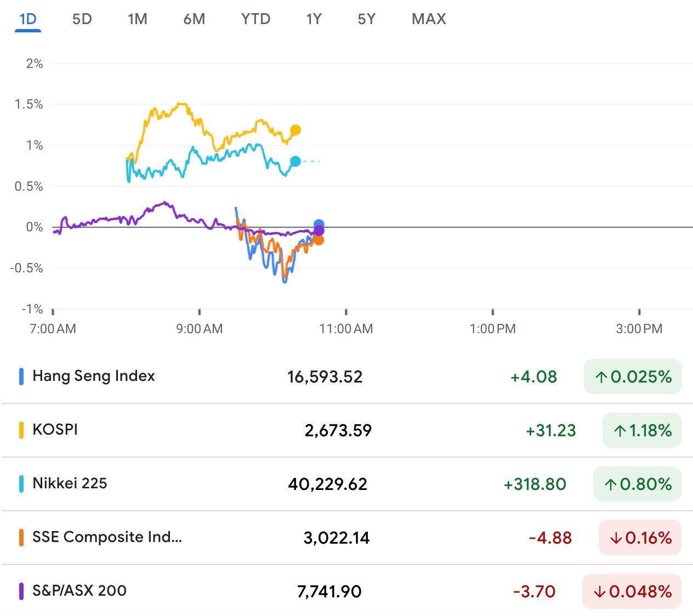Click the KOSPI price 2,673.59
Viewport: 693px width, 616px height.
(338, 431)
